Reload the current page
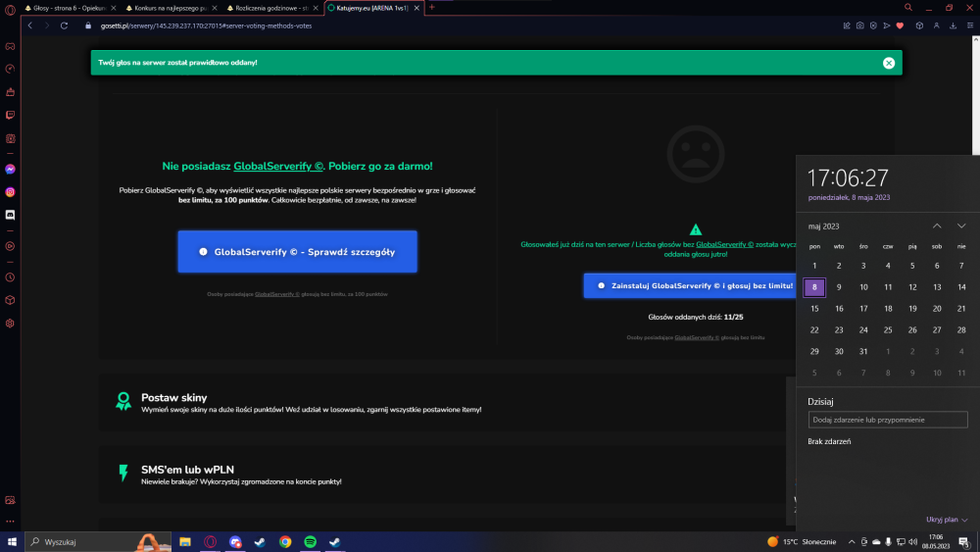980x552 pixels. click(x=64, y=25)
